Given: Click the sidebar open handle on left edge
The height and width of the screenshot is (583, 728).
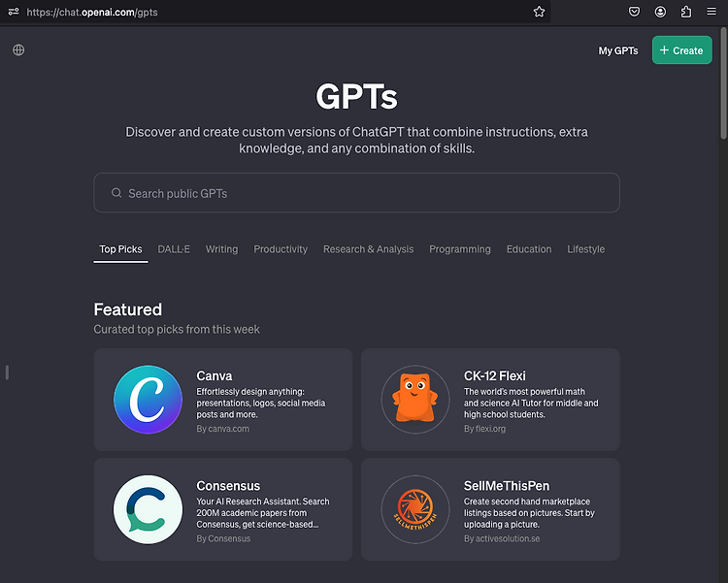Looking at the screenshot, I should point(7,372).
